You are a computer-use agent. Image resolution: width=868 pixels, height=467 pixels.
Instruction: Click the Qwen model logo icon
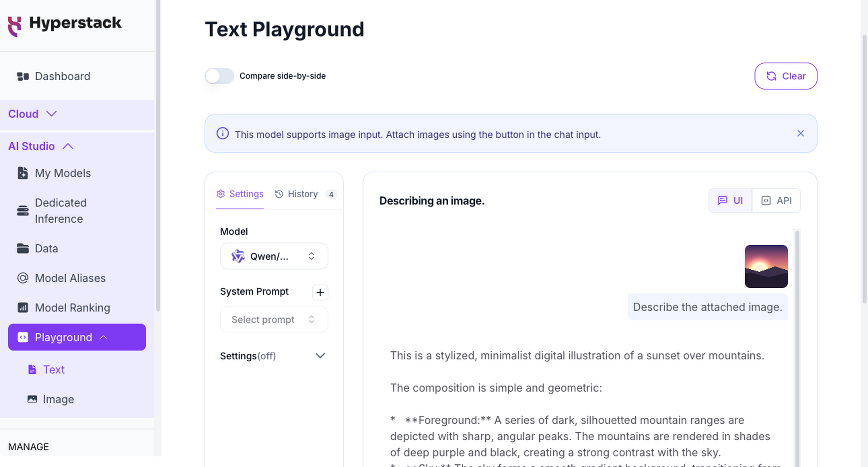coord(238,256)
